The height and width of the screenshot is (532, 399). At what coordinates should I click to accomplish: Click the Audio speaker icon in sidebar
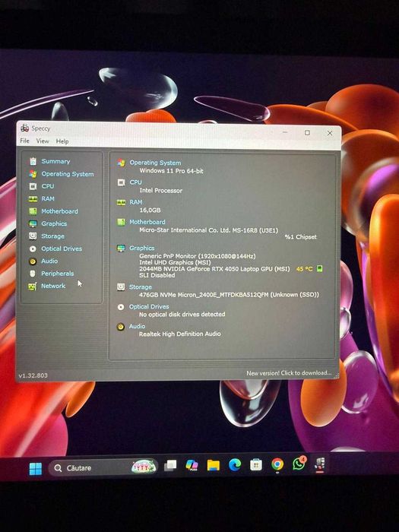pyautogui.click(x=33, y=261)
